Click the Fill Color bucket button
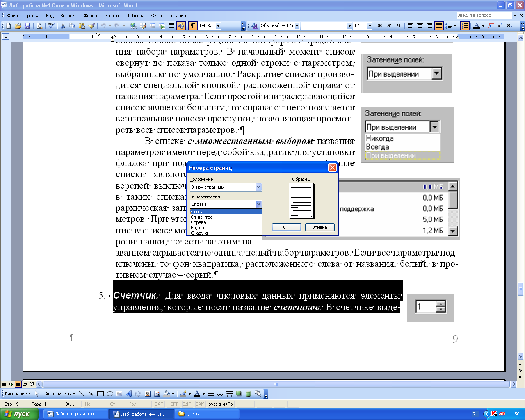Image resolution: width=525 pixels, height=420 pixels. tap(166, 394)
